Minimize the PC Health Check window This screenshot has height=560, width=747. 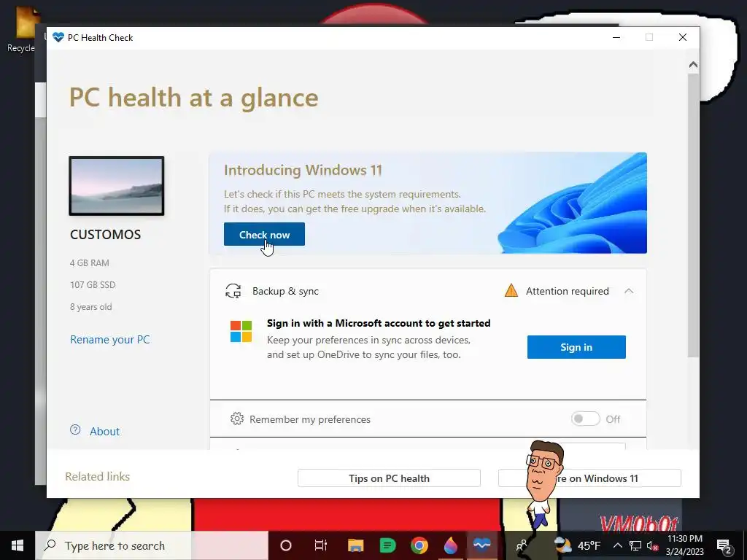616,37
